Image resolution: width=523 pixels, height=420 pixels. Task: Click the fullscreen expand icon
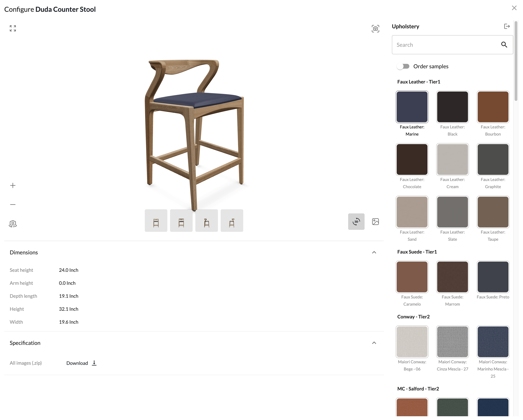coord(13,28)
